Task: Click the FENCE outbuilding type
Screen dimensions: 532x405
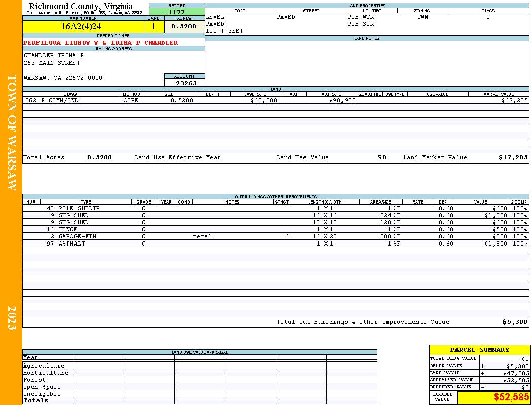Action: (68, 230)
